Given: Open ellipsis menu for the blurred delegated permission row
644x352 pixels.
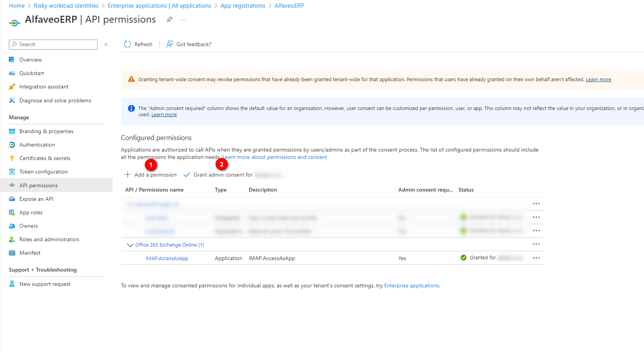Looking at the screenshot, I should [x=536, y=217].
